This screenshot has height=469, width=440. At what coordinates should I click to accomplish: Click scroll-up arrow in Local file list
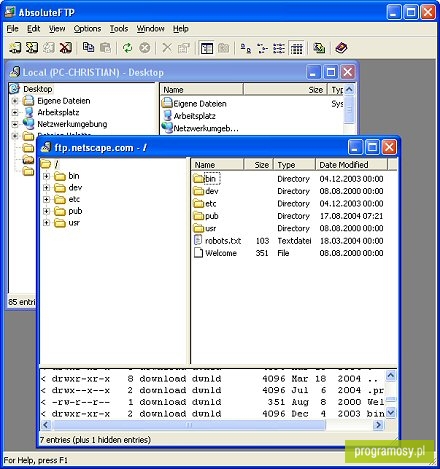349,89
